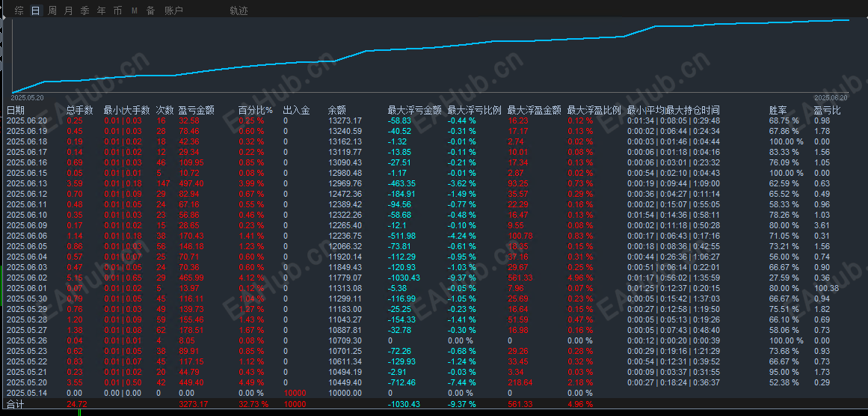Select the 日 daily tab
Screen dimensions: 868x416
tap(35, 10)
